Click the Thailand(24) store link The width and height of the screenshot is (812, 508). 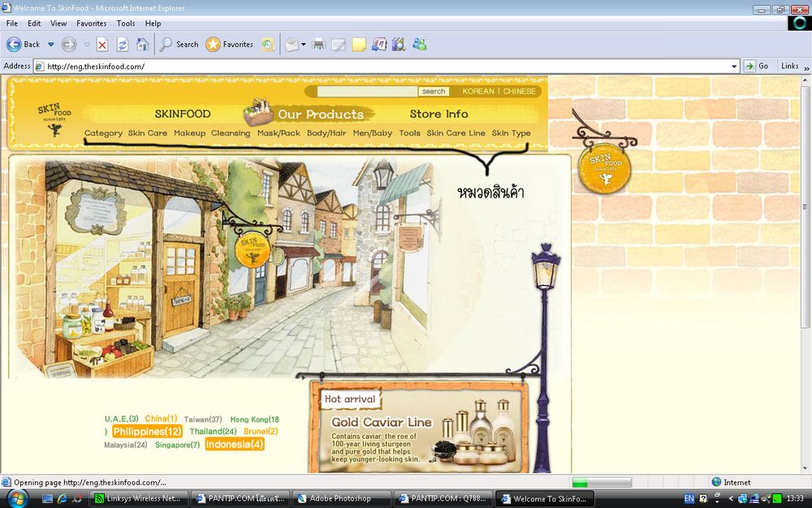point(213,432)
